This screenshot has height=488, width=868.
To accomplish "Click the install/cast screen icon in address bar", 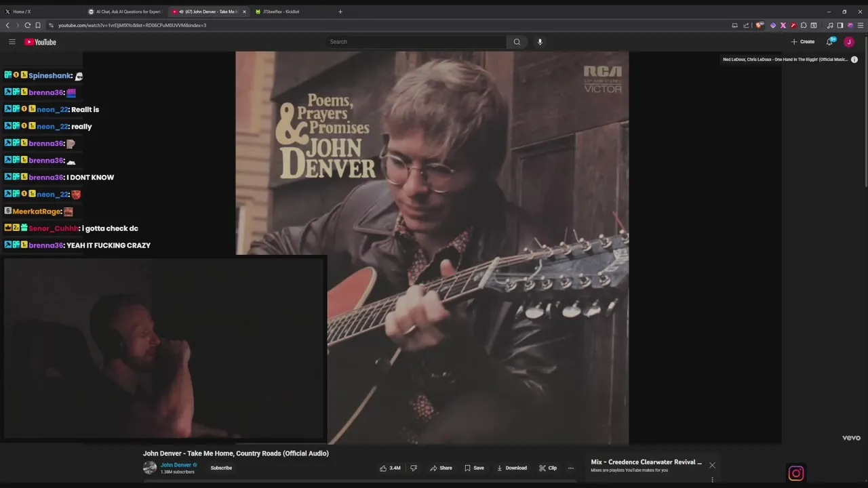I will coord(734,25).
